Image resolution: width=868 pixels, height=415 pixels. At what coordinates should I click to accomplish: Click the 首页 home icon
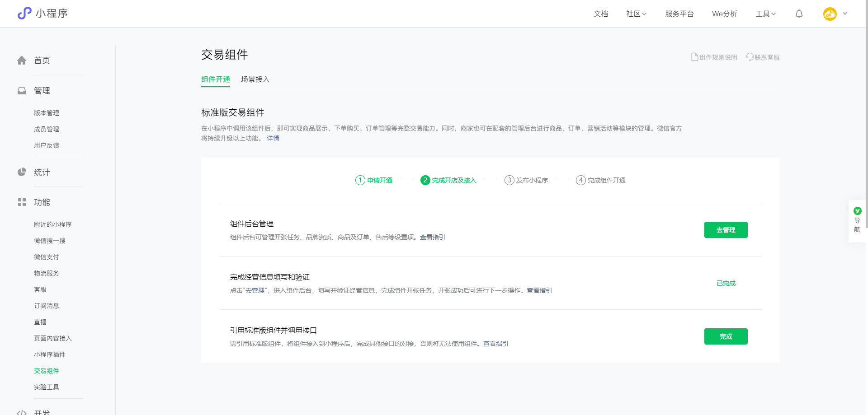(22, 61)
